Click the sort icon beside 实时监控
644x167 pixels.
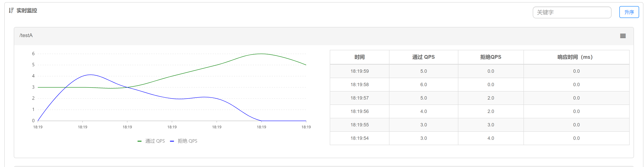pyautogui.click(x=11, y=10)
